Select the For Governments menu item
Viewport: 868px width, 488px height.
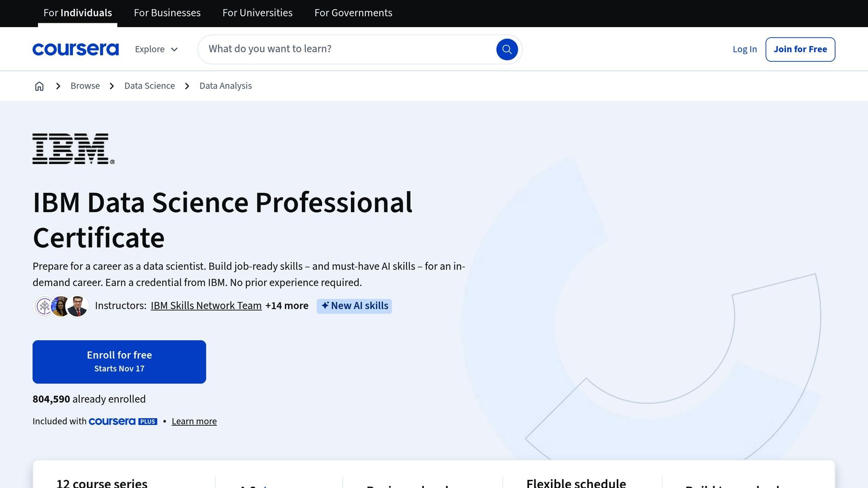tap(353, 13)
